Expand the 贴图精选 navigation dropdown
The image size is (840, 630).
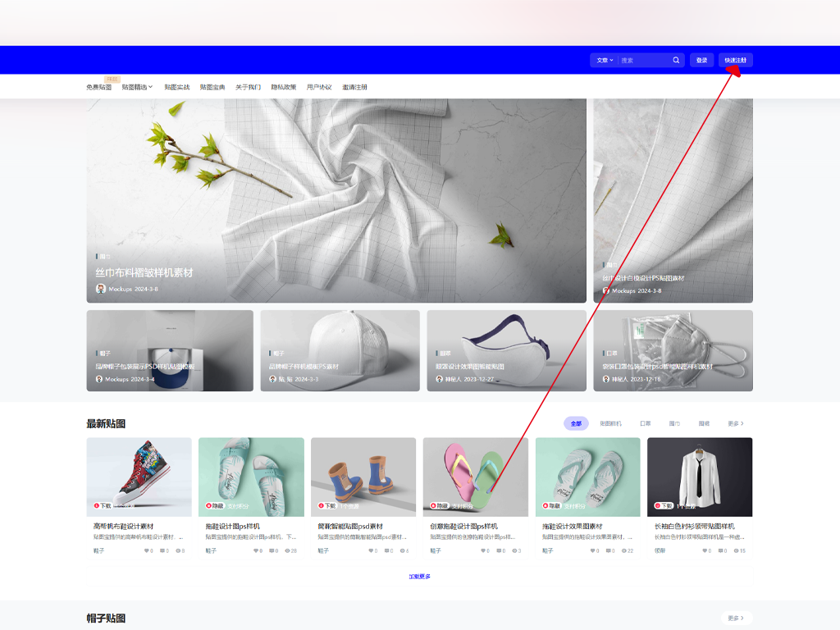(137, 87)
